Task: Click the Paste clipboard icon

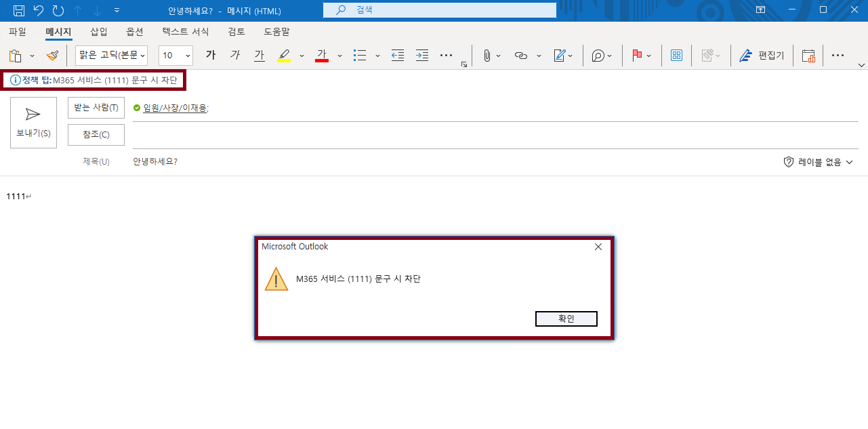Action: [x=16, y=56]
